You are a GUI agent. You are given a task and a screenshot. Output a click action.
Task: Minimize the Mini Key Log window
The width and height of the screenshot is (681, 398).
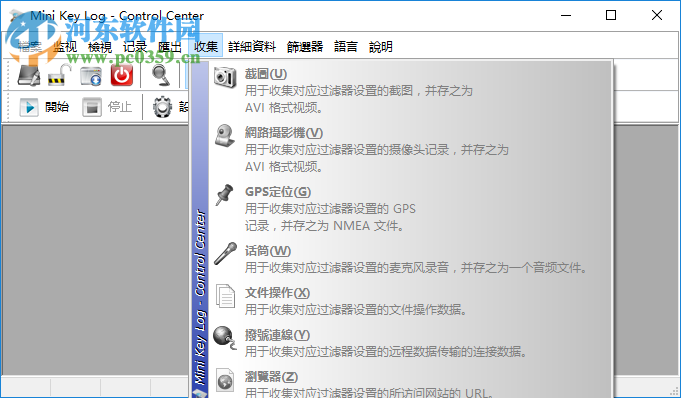(566, 15)
